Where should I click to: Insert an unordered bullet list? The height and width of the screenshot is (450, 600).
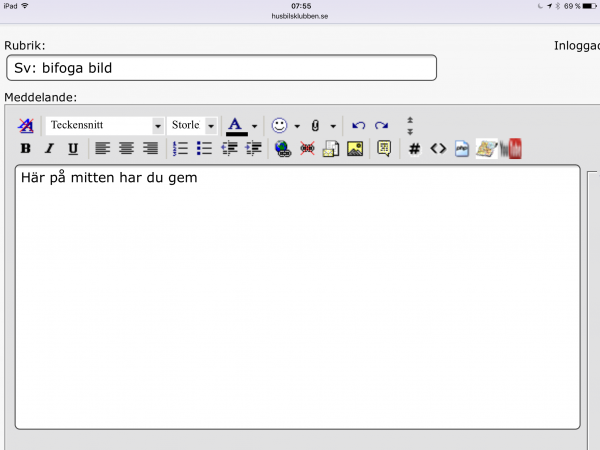(x=204, y=149)
